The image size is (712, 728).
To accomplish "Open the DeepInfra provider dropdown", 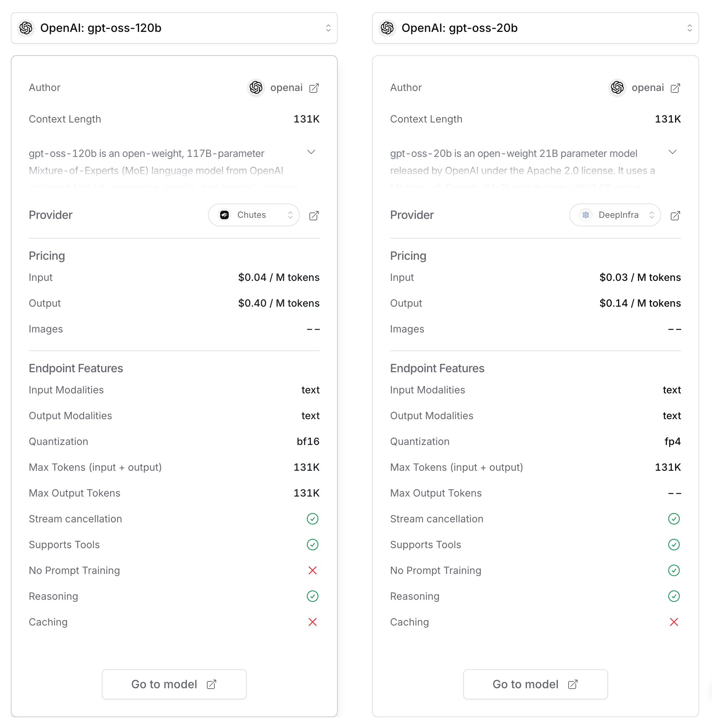I will (615, 215).
